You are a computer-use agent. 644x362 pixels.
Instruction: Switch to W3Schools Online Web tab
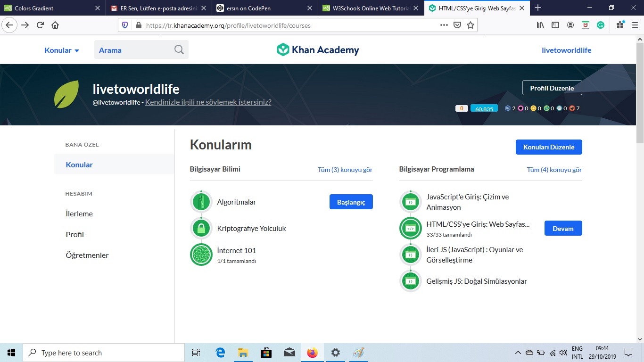pyautogui.click(x=370, y=8)
